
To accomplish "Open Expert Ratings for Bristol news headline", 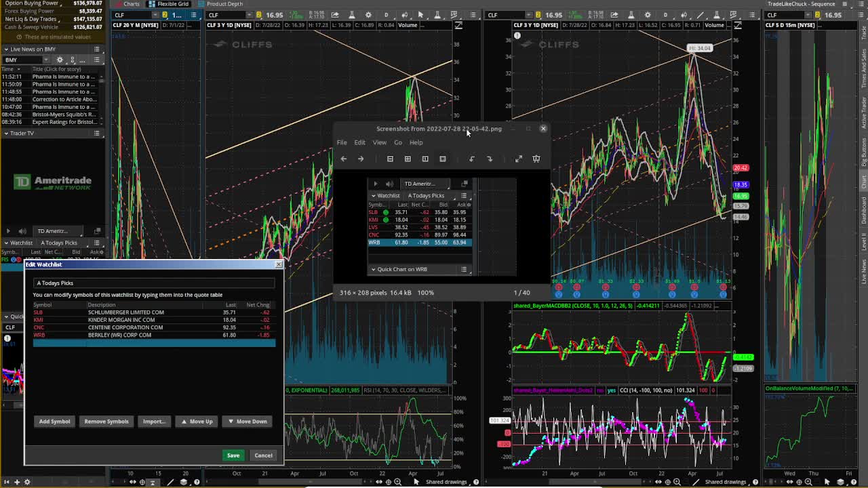I will click(64, 122).
